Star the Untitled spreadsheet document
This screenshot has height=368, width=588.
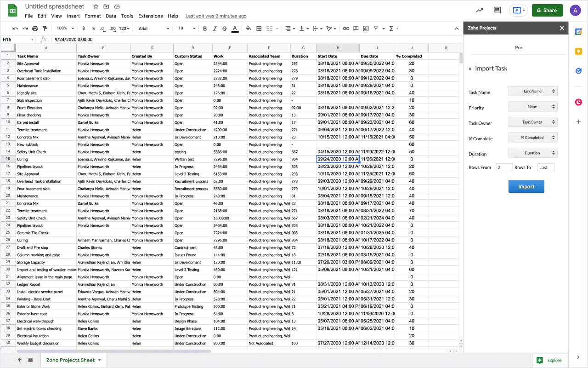[x=96, y=6]
